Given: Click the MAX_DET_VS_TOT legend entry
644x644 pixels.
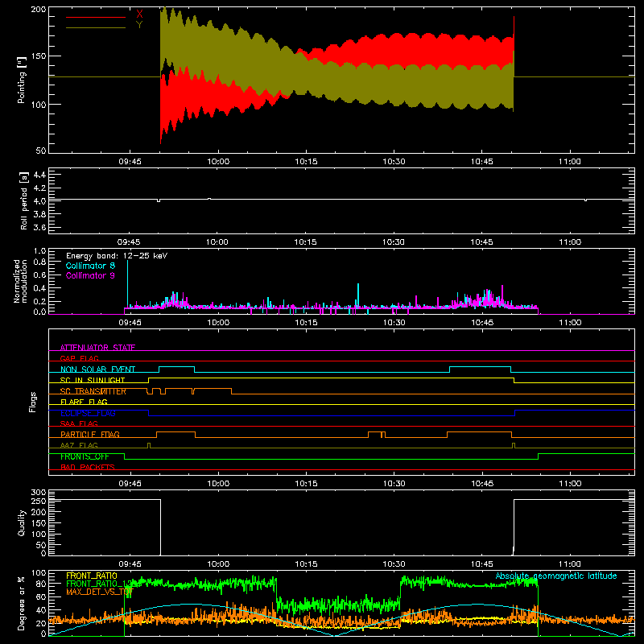Looking at the screenshot, I should (x=100, y=592).
